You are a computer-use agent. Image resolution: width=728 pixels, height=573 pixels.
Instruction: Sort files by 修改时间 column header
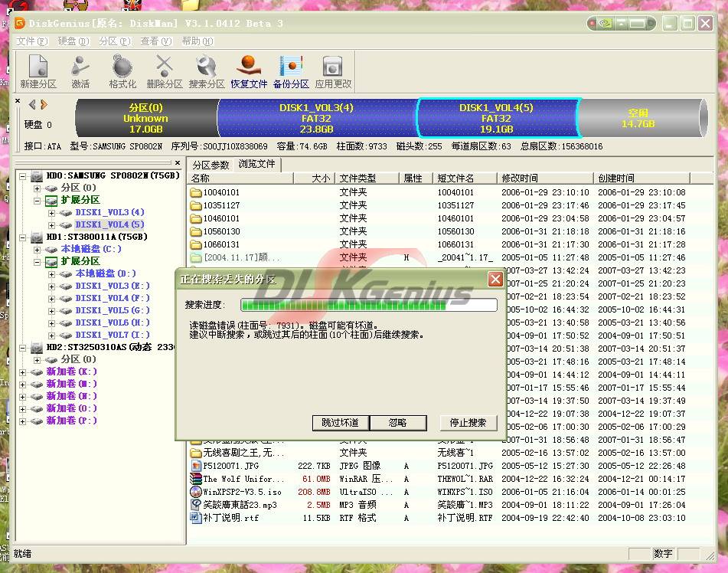546,178
